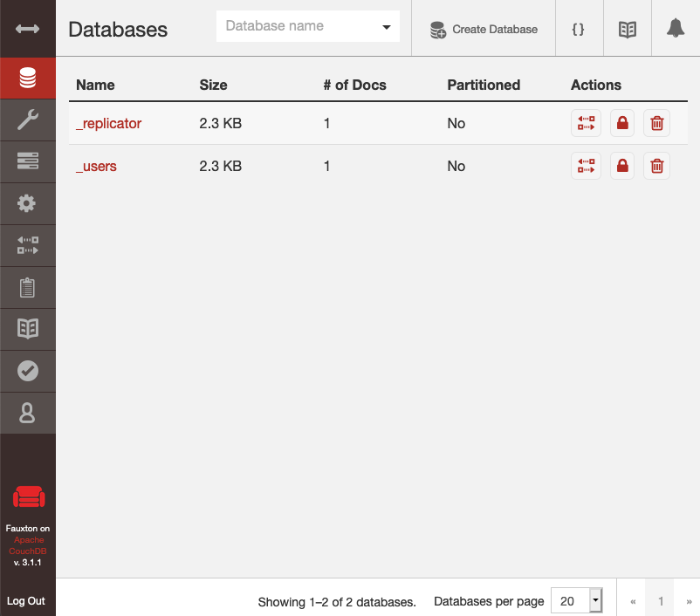Open the documentation book icon in header

(x=627, y=29)
